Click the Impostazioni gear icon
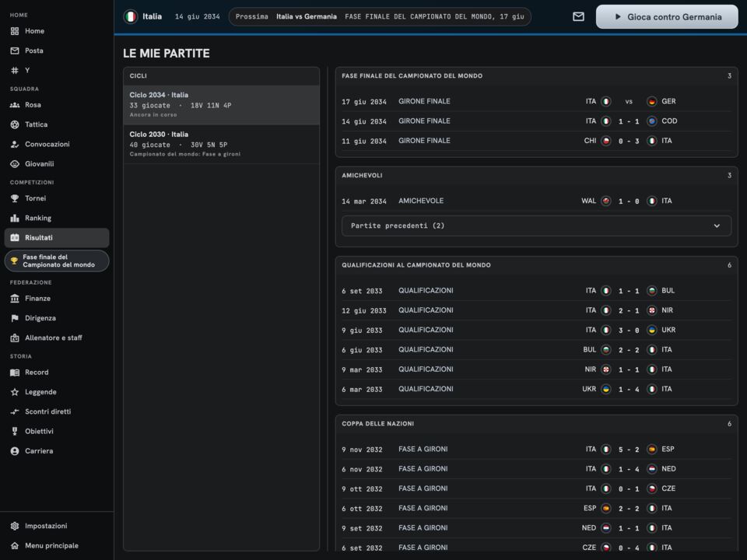Viewport: 747px width, 560px height. click(15, 526)
